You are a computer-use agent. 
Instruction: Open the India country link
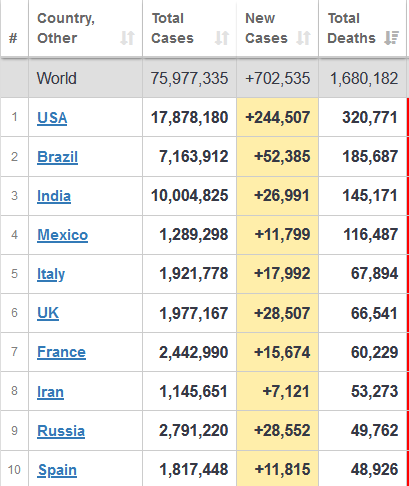pos(54,196)
